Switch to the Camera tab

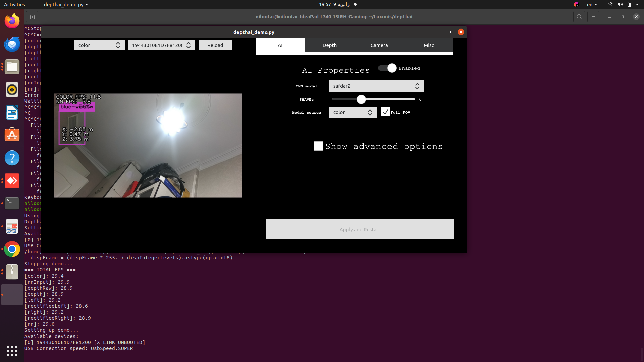click(379, 45)
